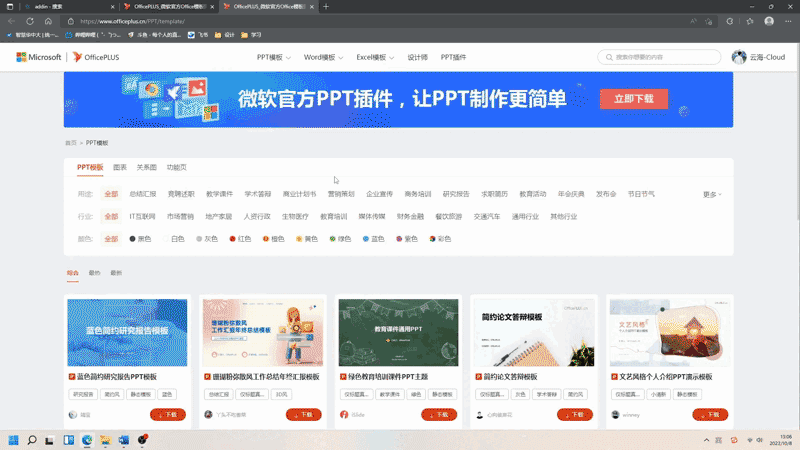Open 文艺风格个人介绍 template thumbnail
800x450 pixels.
tap(670, 333)
